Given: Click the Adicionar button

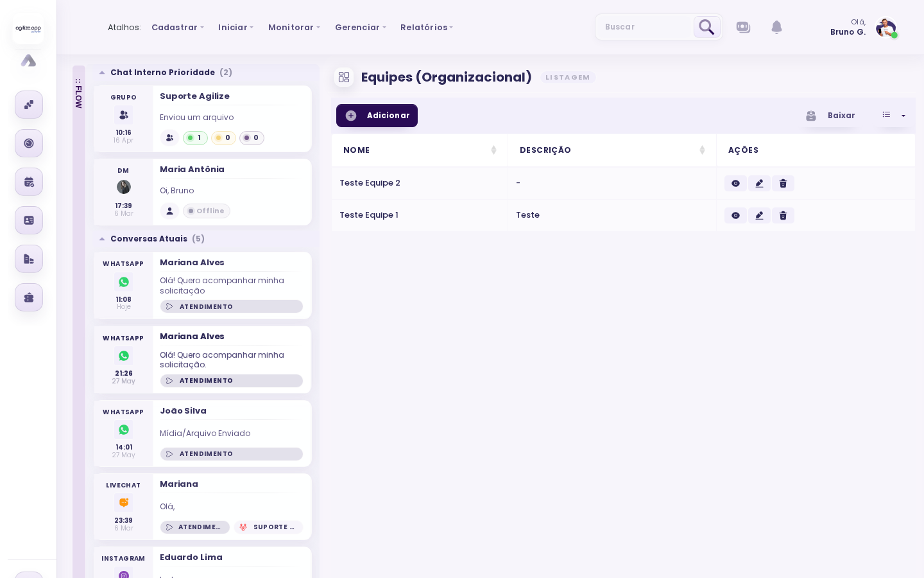Looking at the screenshot, I should tap(377, 116).
